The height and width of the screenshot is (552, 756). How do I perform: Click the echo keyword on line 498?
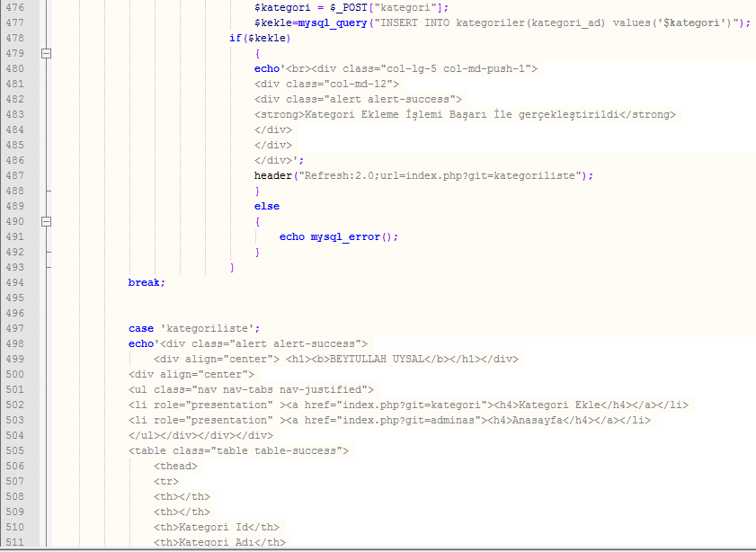(x=141, y=343)
